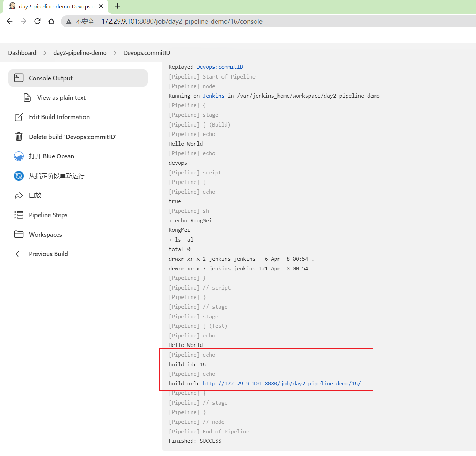Click the '[Pipeline] sh' console line

[x=189, y=211]
